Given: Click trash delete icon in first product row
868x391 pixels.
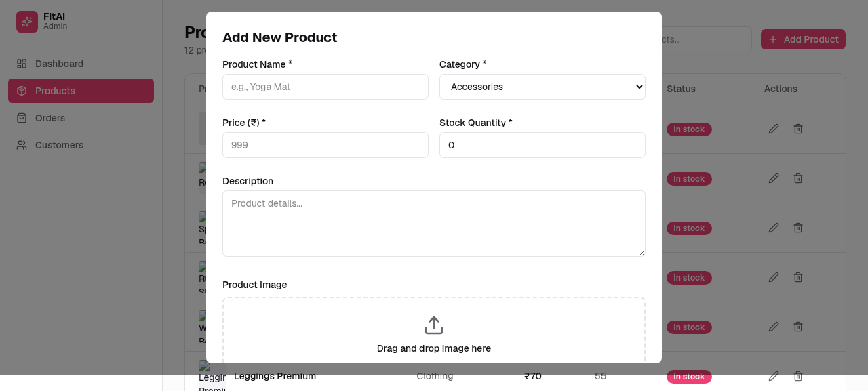Looking at the screenshot, I should coord(798,129).
